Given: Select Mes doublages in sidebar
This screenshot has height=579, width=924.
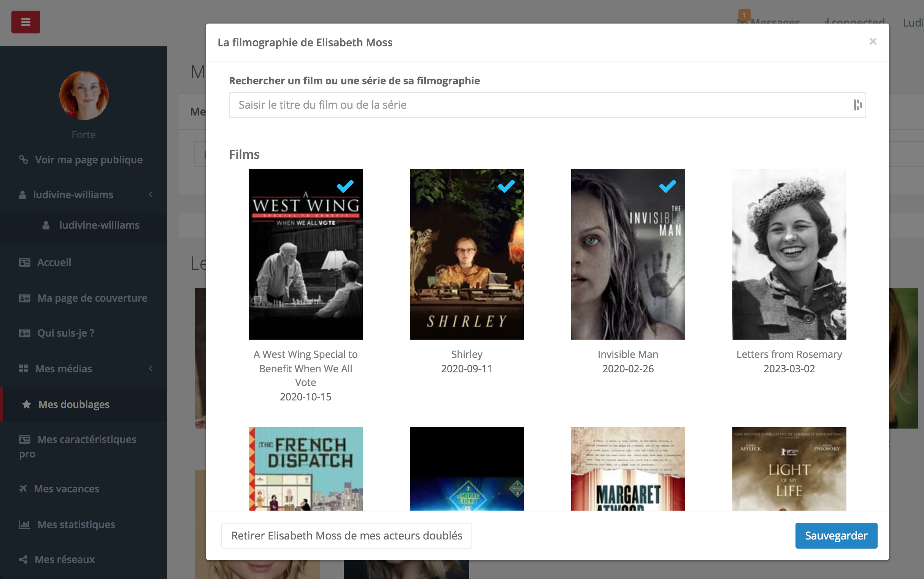Looking at the screenshot, I should tap(74, 404).
